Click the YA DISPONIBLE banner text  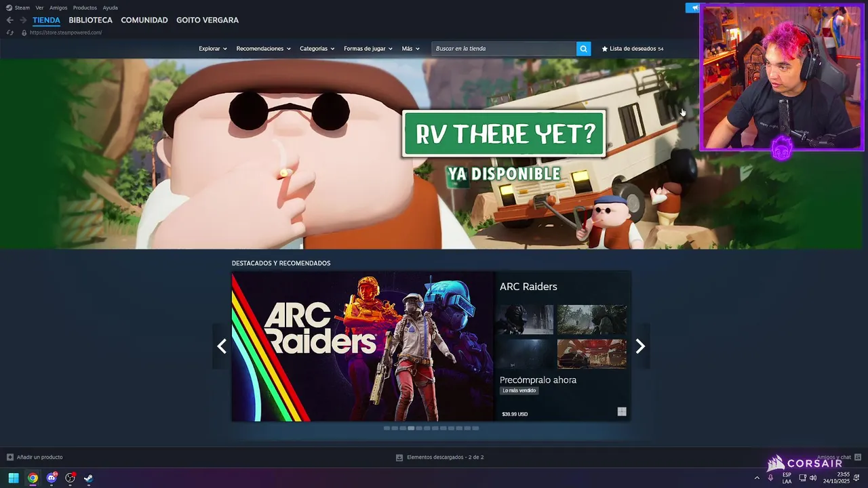[x=503, y=174]
